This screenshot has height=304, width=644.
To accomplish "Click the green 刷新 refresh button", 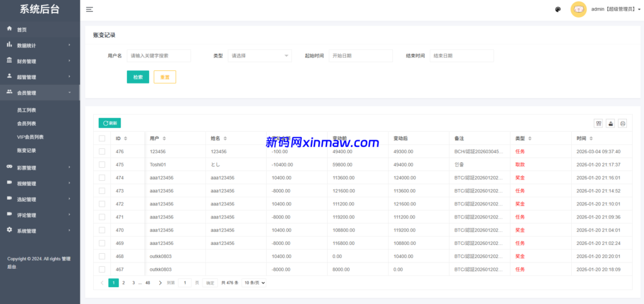I will 109,123.
